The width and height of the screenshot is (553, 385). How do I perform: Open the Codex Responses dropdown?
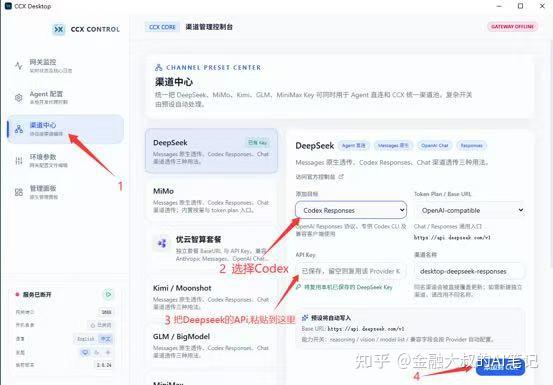click(x=351, y=210)
